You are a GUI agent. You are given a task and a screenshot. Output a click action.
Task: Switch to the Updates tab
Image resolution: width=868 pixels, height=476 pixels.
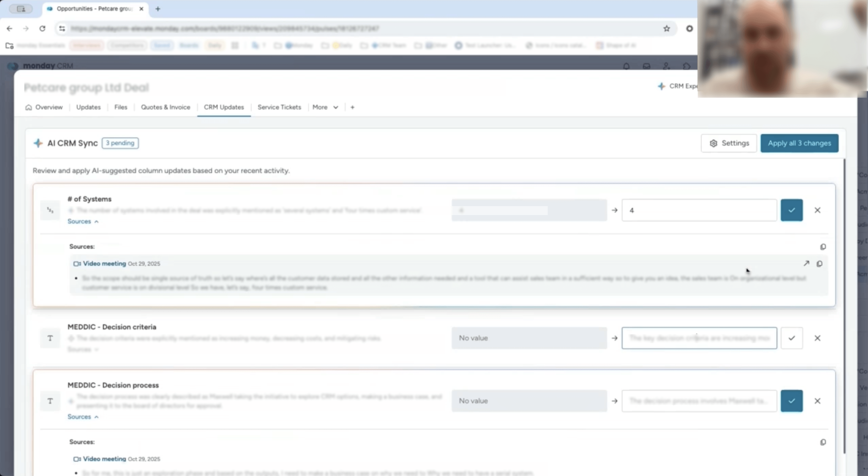pos(88,107)
